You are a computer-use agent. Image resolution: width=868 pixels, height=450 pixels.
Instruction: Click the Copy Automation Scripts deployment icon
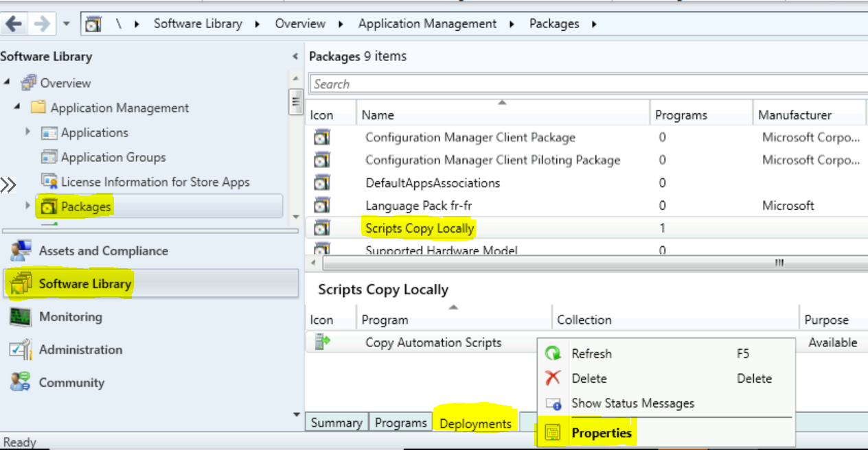click(x=322, y=342)
